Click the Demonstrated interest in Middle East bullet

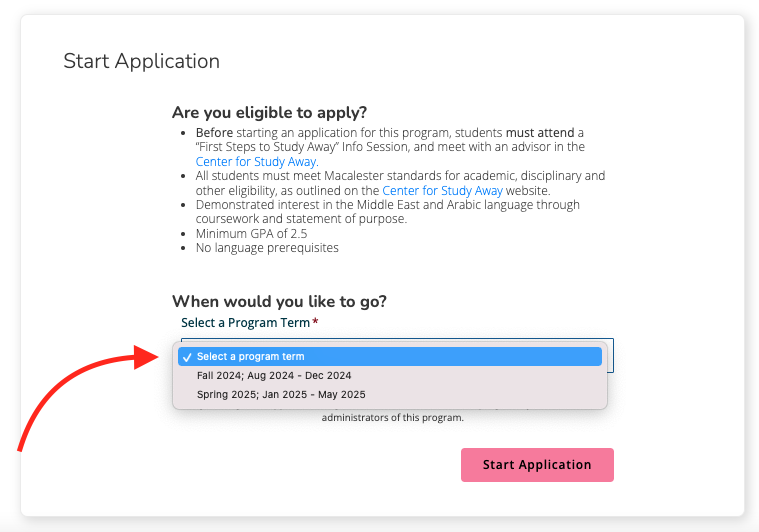[x=387, y=205]
